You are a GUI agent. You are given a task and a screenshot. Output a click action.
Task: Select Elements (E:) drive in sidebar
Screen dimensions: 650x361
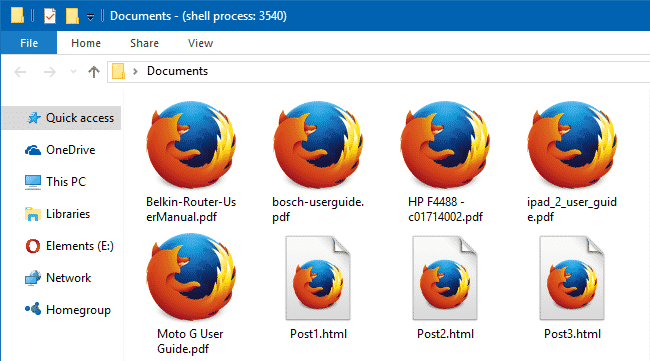coord(69,246)
